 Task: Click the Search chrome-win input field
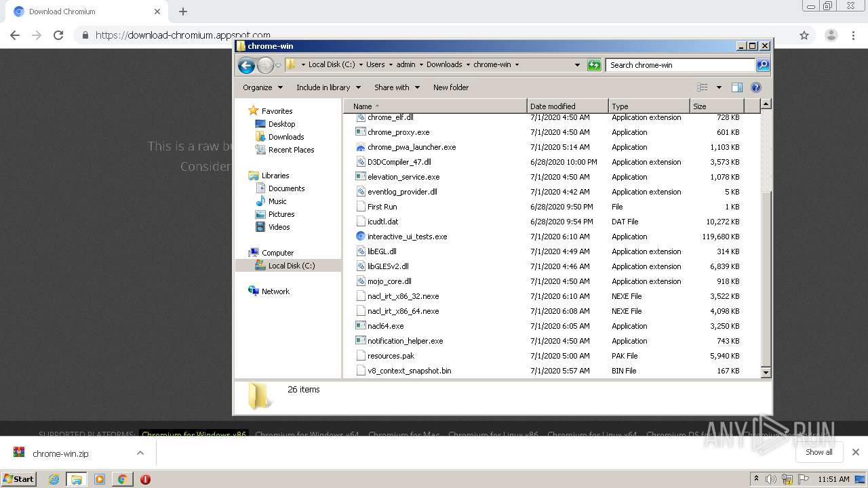point(680,65)
